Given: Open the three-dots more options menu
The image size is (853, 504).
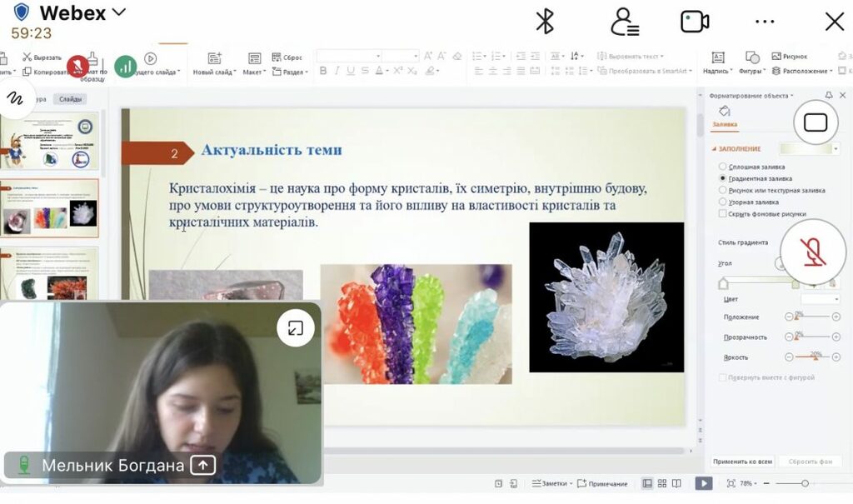Looking at the screenshot, I should [x=765, y=22].
